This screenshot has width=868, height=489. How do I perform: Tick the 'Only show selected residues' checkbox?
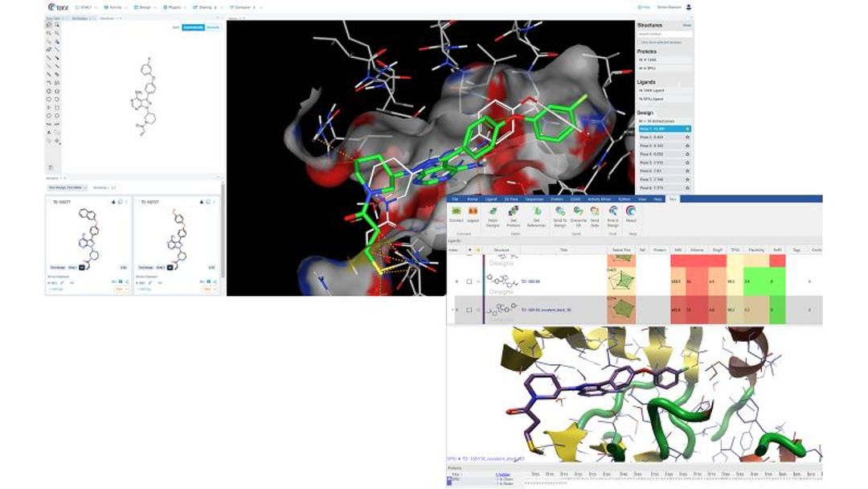640,42
